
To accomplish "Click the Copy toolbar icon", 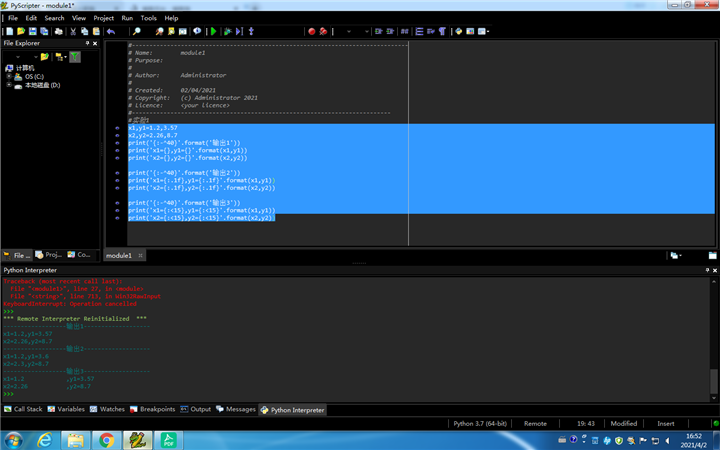I will click(84, 31).
